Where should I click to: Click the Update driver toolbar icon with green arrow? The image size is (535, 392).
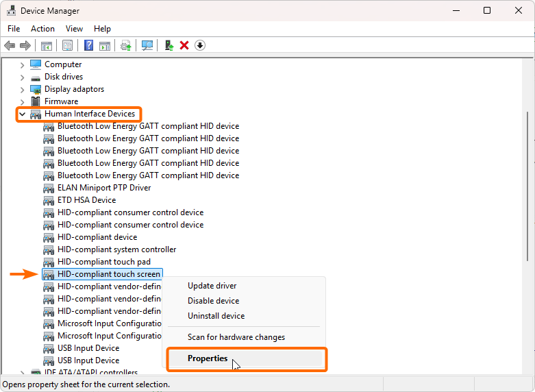click(x=169, y=45)
